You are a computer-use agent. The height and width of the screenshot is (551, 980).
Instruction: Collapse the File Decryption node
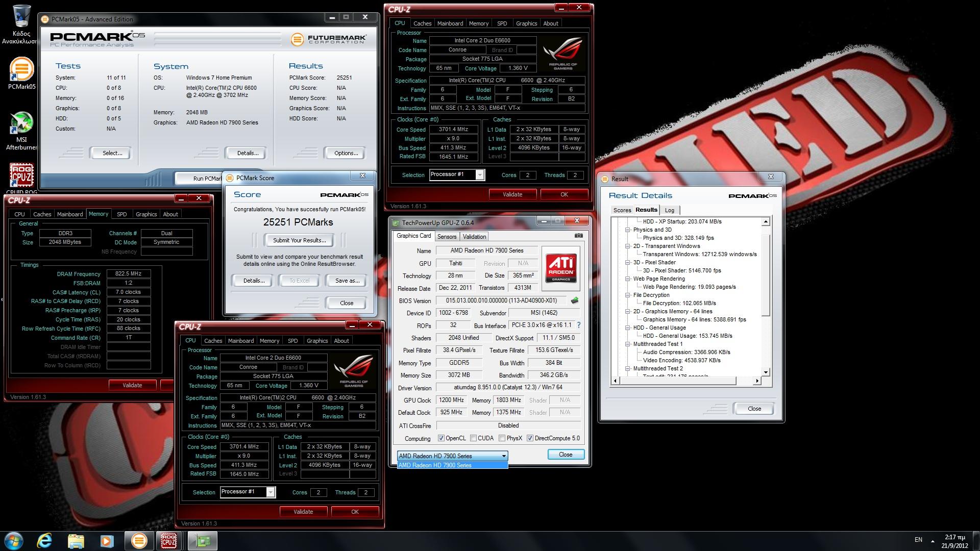click(x=628, y=295)
